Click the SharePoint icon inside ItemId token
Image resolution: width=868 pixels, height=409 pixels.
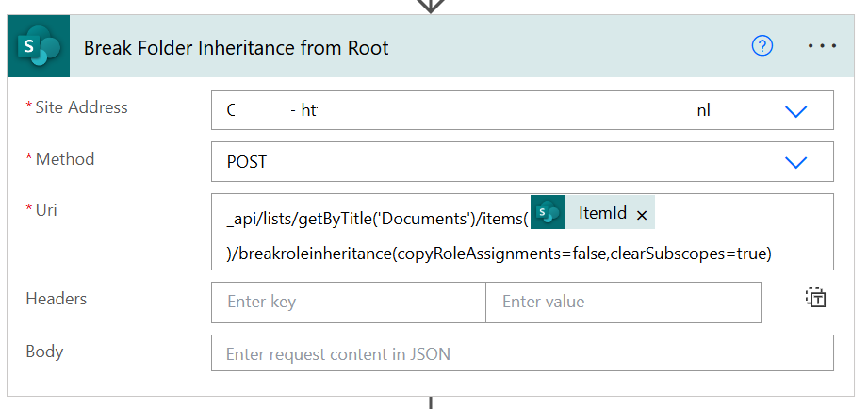pyautogui.click(x=548, y=213)
